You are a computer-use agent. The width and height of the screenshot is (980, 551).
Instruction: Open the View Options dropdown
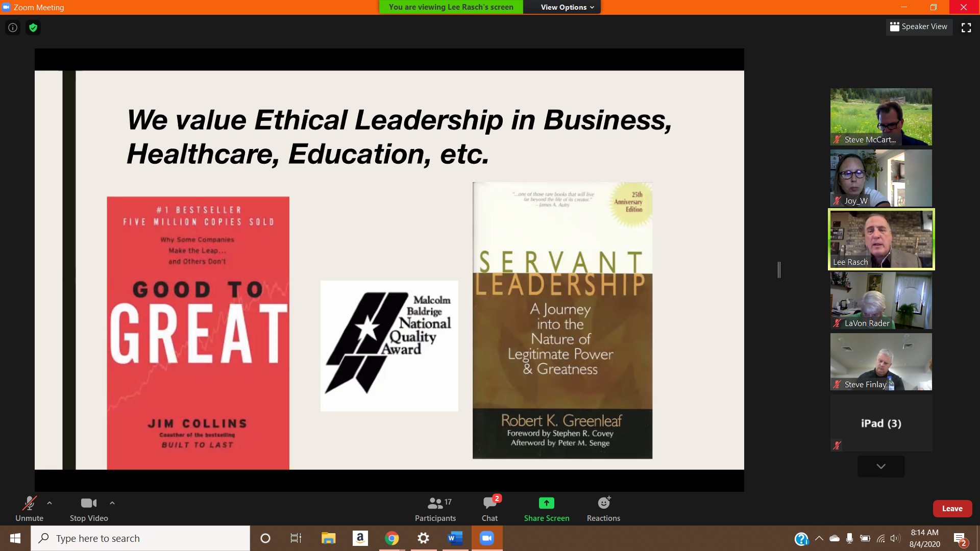click(567, 7)
